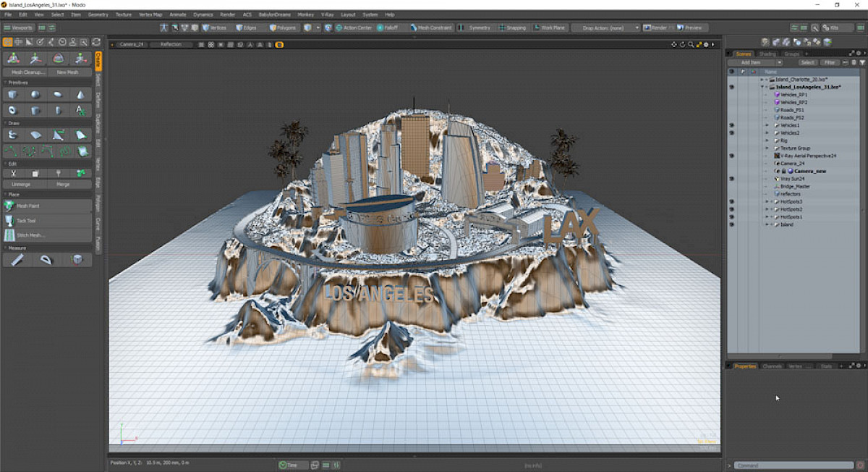Expand the Rig group
Image resolution: width=868 pixels, height=472 pixels.
767,140
